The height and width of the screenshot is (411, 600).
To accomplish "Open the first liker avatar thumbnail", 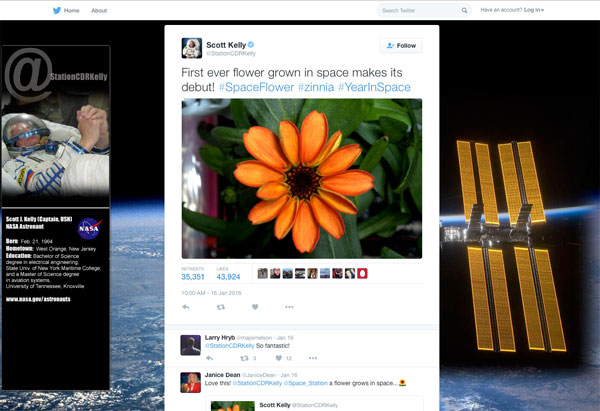I will pos(262,273).
